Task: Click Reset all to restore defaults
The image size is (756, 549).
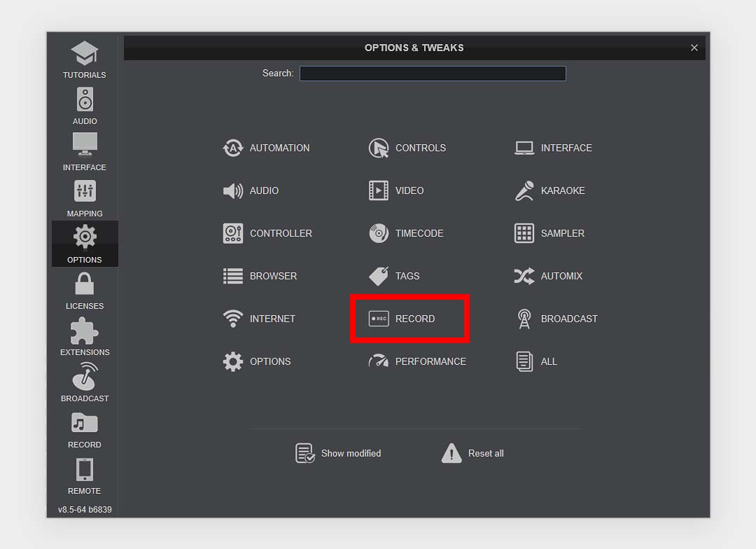Action: point(472,453)
